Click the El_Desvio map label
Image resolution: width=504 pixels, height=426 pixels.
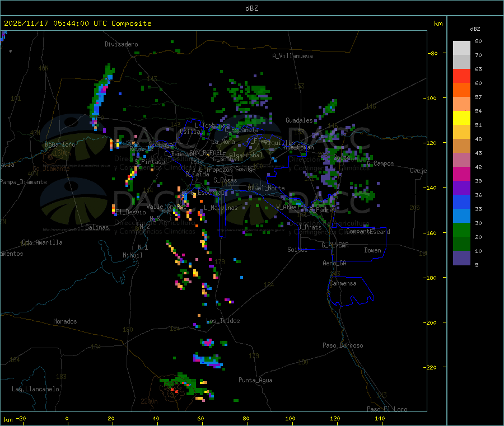tap(131, 212)
